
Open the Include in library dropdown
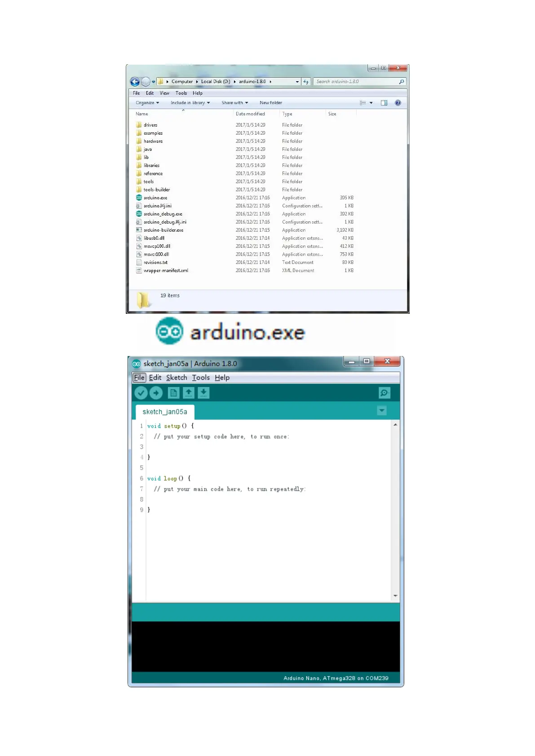click(190, 103)
